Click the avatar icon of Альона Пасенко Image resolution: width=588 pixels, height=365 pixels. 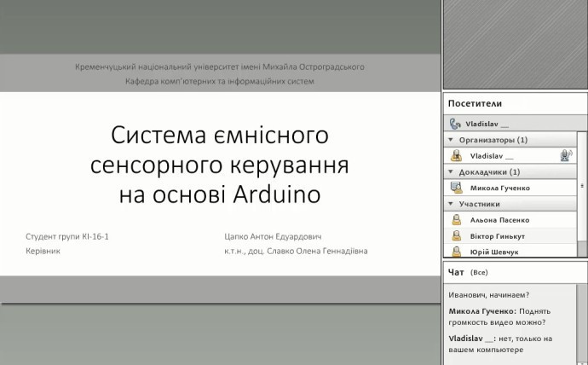pyautogui.click(x=457, y=219)
